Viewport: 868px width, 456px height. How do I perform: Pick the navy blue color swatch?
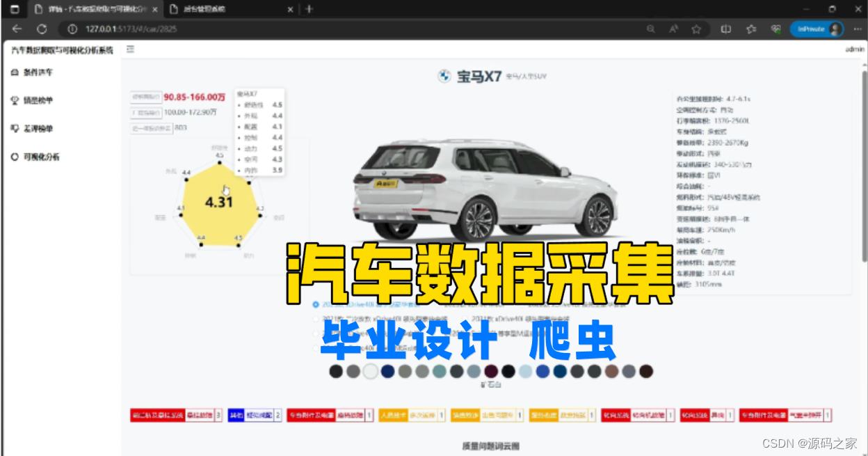point(388,372)
